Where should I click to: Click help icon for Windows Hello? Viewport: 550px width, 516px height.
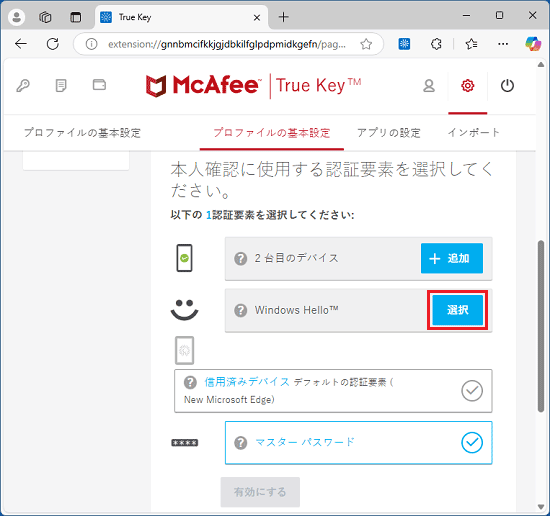pos(240,310)
